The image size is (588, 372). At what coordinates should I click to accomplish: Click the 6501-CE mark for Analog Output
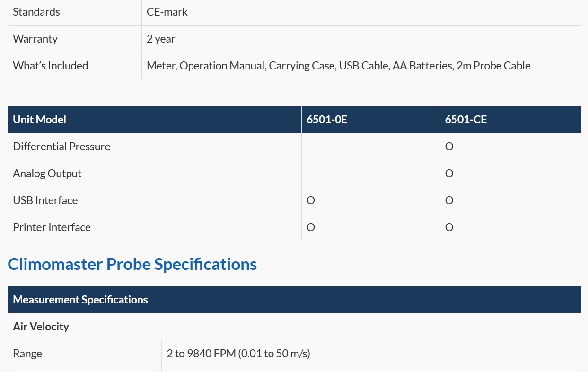(449, 173)
